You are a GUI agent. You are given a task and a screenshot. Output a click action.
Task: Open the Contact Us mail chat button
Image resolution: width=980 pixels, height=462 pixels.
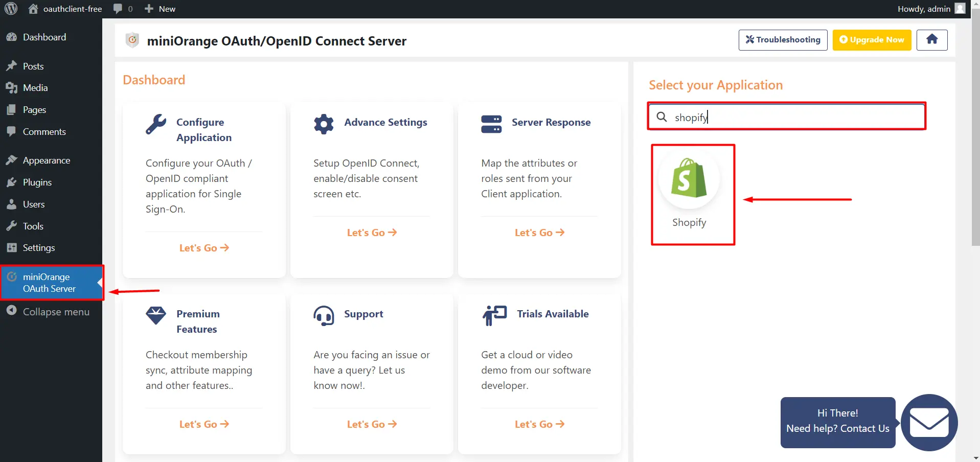point(929,423)
